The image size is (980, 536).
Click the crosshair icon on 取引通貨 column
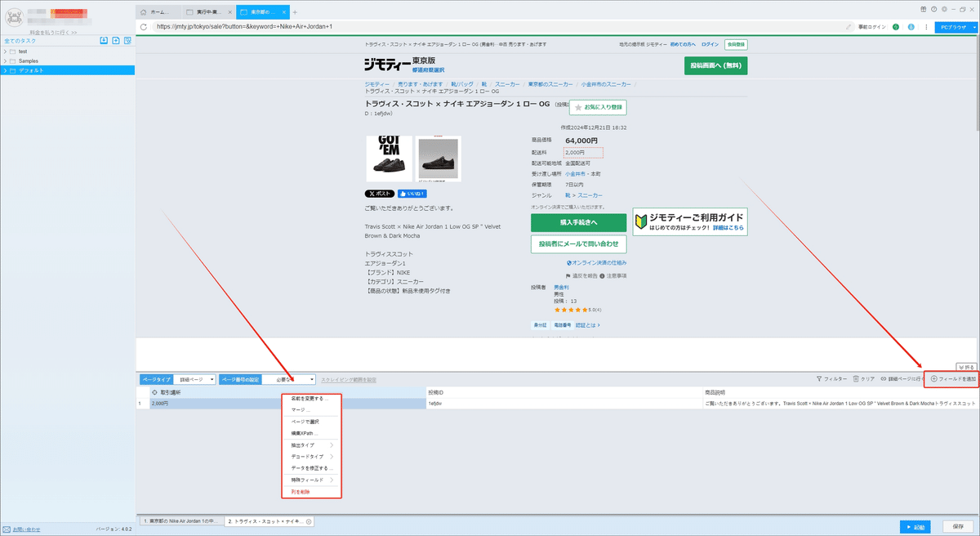coord(154,393)
